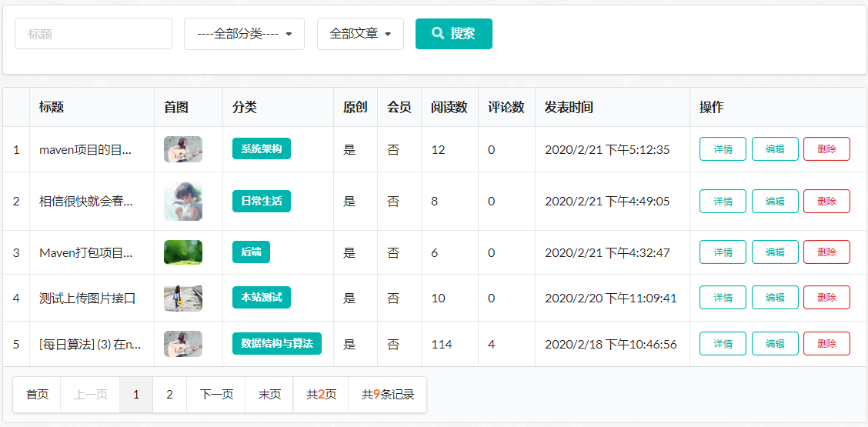Click 下一页 to go next page
Image resolution: width=868 pixels, height=427 pixels.
coord(216,395)
